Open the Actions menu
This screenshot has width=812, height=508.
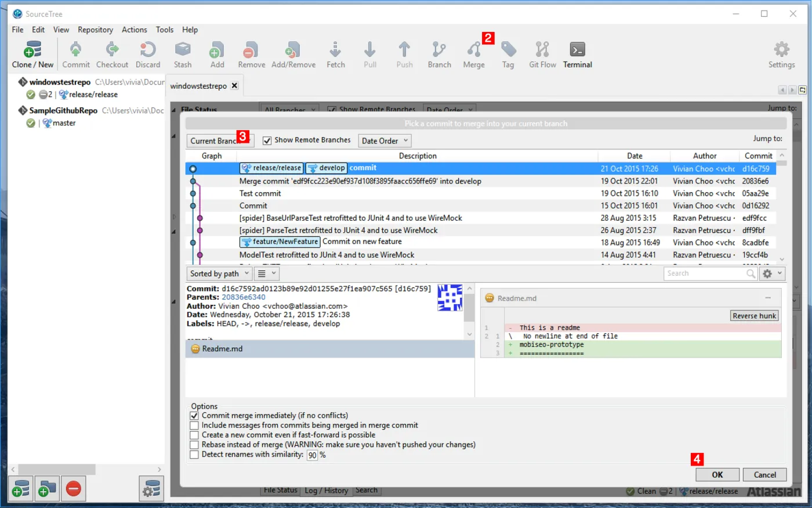click(x=135, y=30)
